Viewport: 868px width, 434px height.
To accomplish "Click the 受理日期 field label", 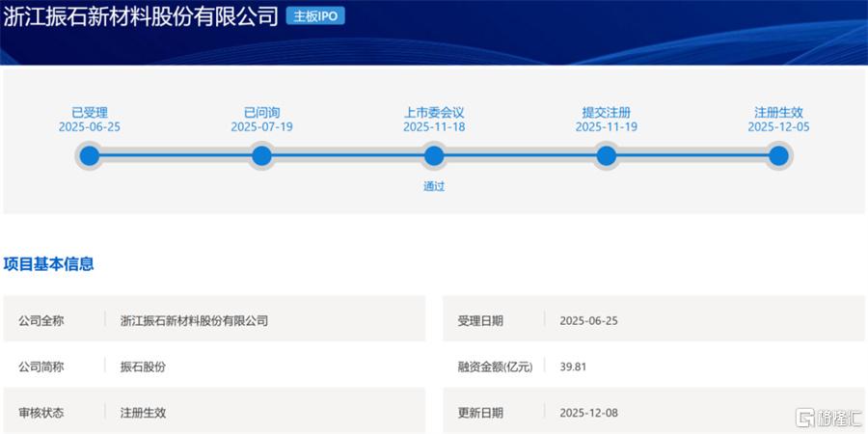I will (480, 320).
